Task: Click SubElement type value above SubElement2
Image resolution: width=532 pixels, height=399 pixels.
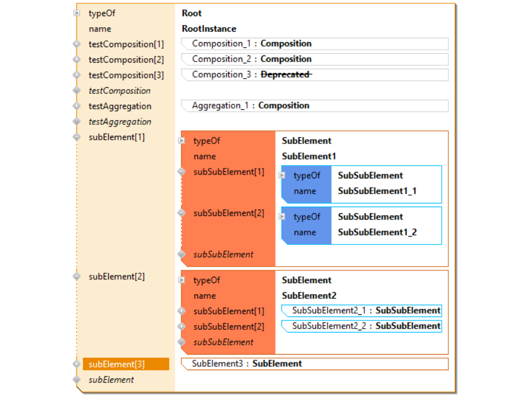Action: (x=306, y=280)
